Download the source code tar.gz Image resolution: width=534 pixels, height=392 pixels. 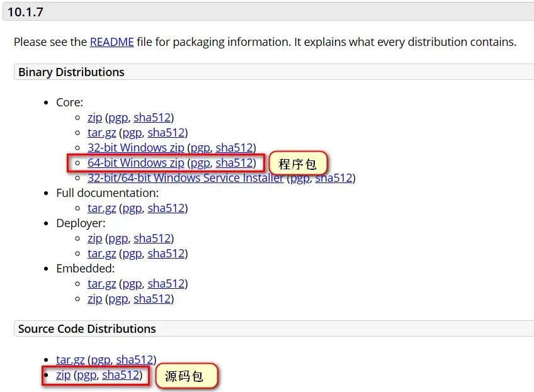click(x=70, y=360)
